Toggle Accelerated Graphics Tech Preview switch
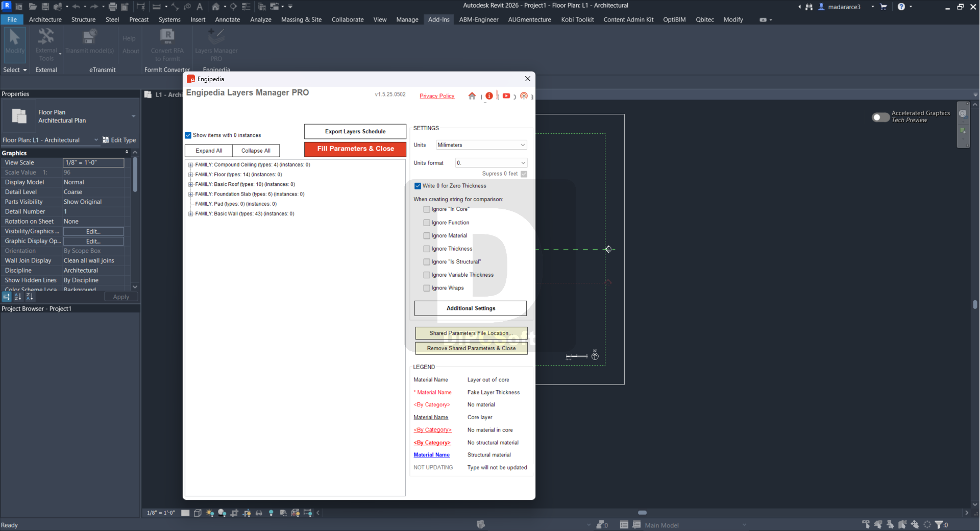The image size is (980, 531). (880, 117)
